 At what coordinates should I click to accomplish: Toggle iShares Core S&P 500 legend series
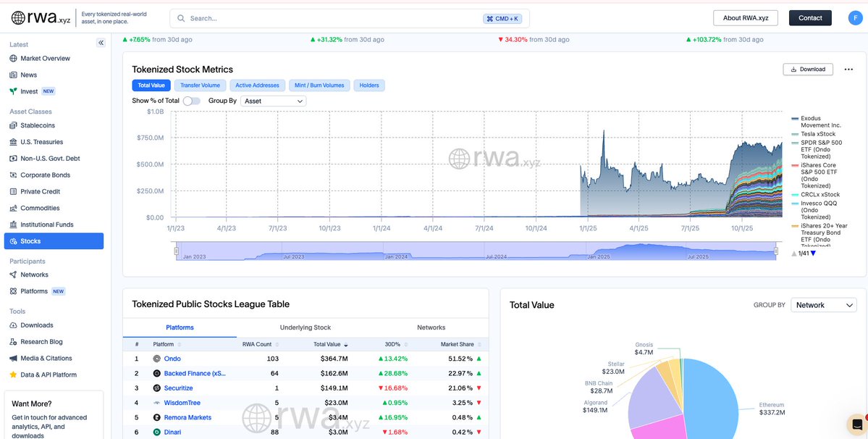pyautogui.click(x=814, y=175)
